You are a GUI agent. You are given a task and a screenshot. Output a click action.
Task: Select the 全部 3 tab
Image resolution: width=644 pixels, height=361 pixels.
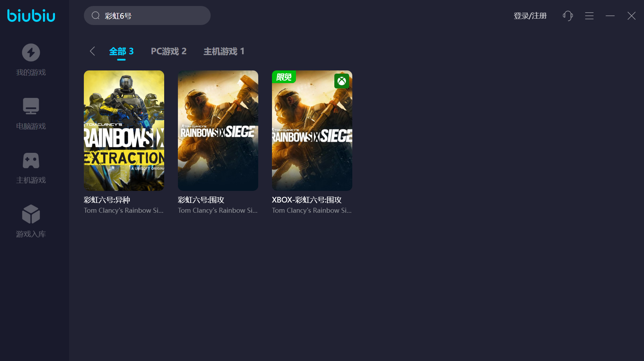(121, 51)
